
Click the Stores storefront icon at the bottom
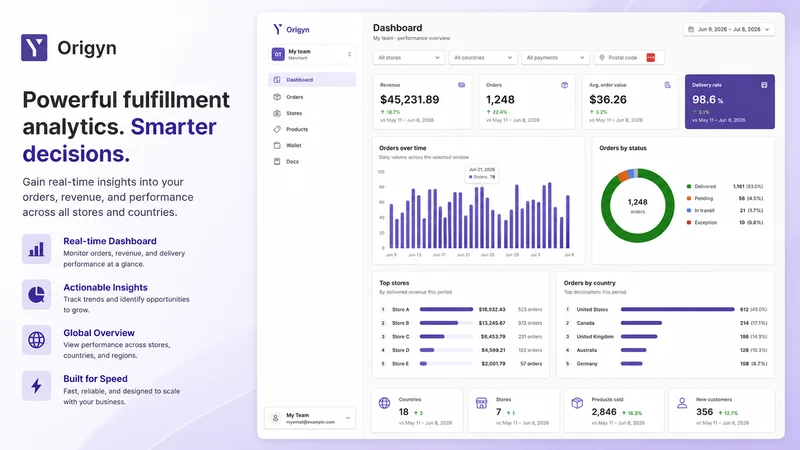(x=481, y=403)
